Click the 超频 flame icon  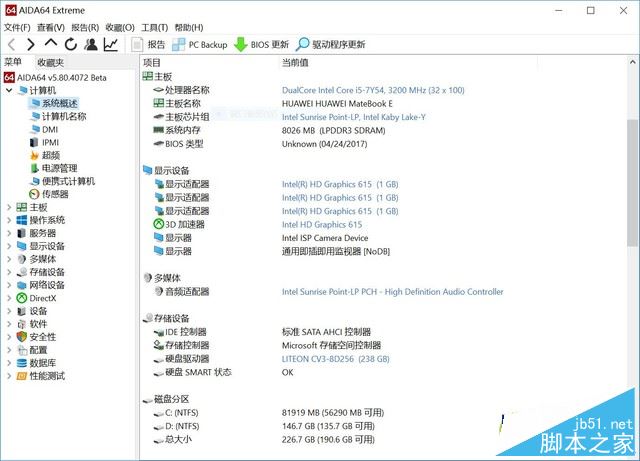click(x=35, y=155)
